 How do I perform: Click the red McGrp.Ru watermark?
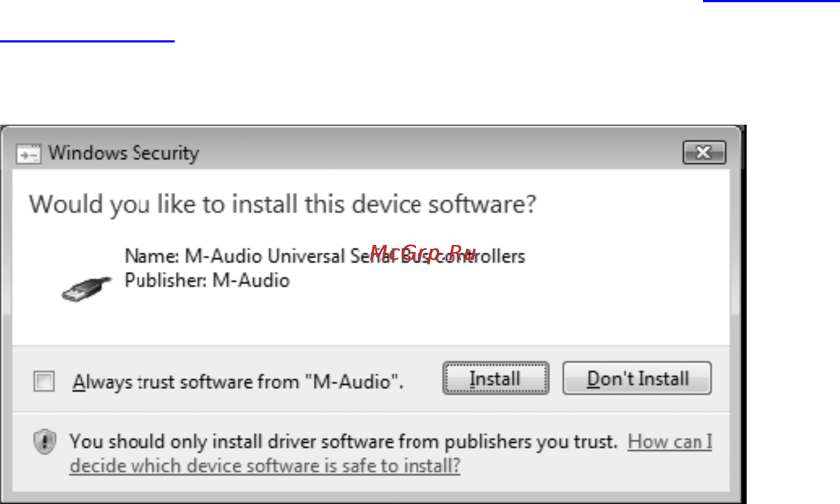tap(423, 252)
